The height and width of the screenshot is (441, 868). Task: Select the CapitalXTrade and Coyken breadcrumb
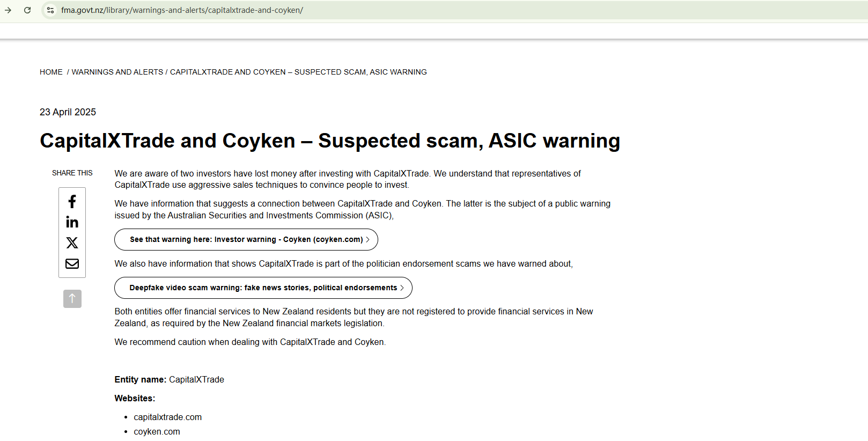click(x=298, y=72)
